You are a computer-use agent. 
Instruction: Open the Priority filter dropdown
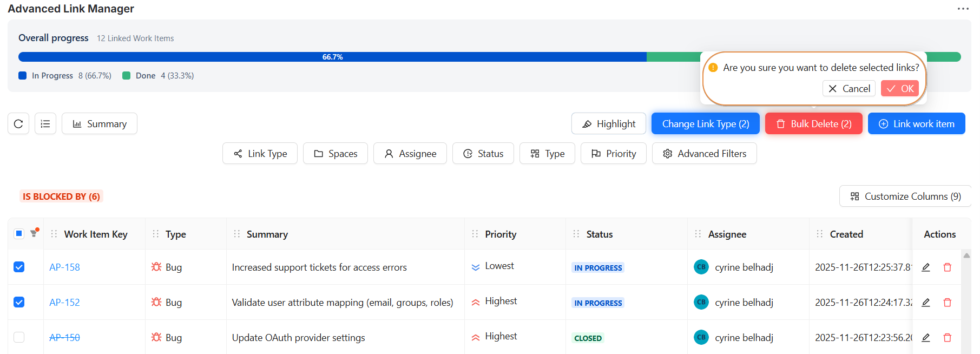pos(613,154)
